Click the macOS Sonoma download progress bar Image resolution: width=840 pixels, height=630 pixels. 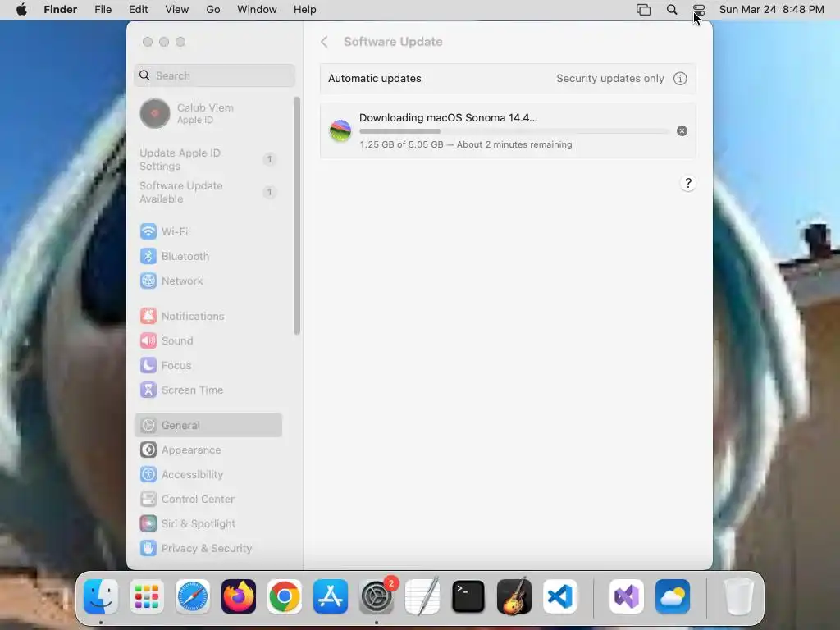click(x=514, y=131)
